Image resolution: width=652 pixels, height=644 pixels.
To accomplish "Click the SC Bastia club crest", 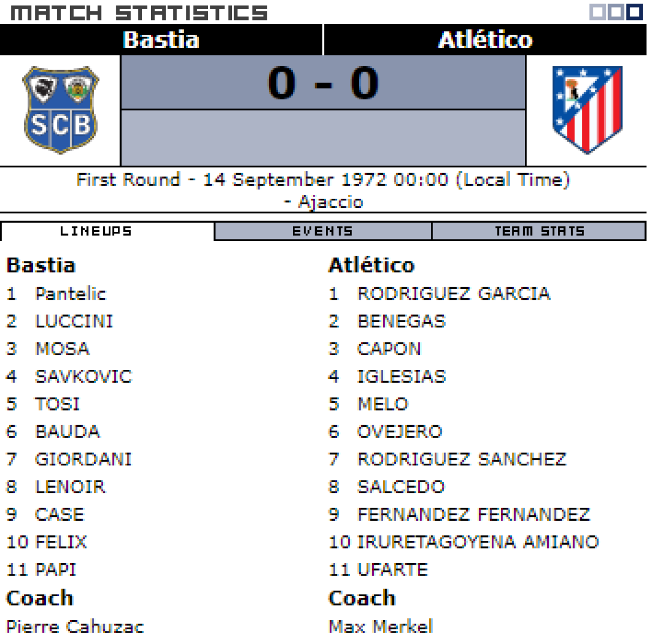I will 60,110.
